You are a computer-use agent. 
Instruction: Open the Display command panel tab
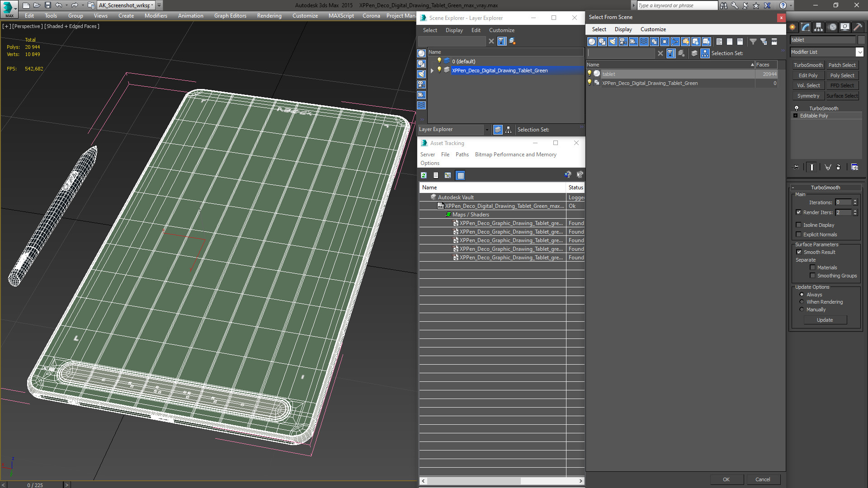844,27
